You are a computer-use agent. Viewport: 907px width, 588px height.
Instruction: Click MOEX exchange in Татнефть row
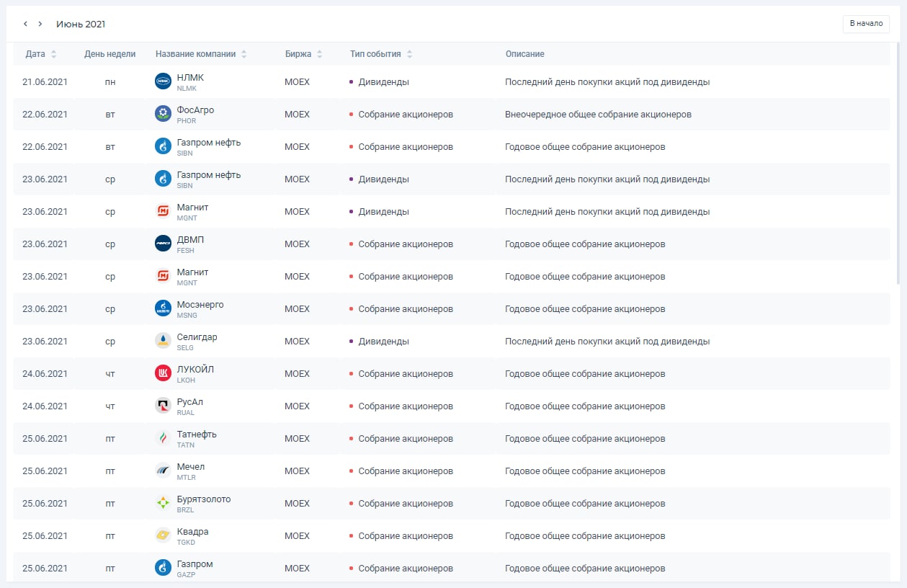tap(297, 438)
